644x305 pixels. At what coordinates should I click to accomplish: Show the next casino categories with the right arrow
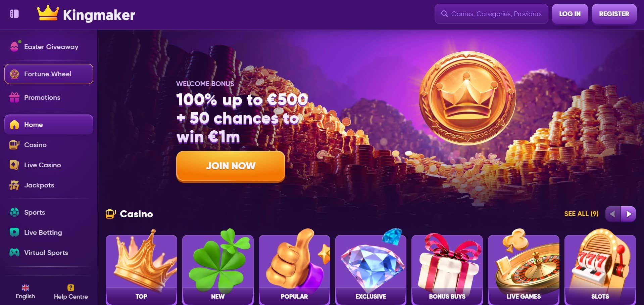(629, 214)
